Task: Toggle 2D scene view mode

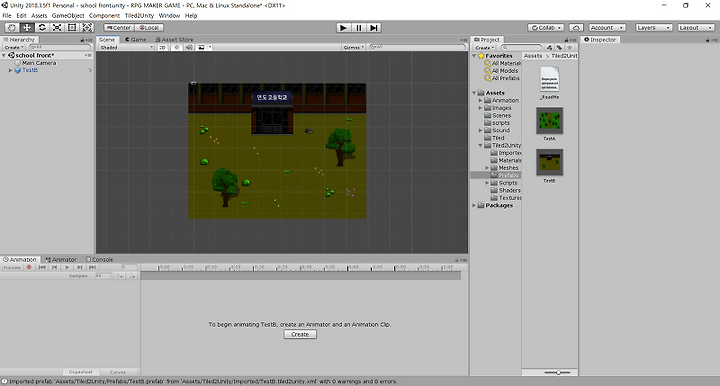Action: (162, 47)
